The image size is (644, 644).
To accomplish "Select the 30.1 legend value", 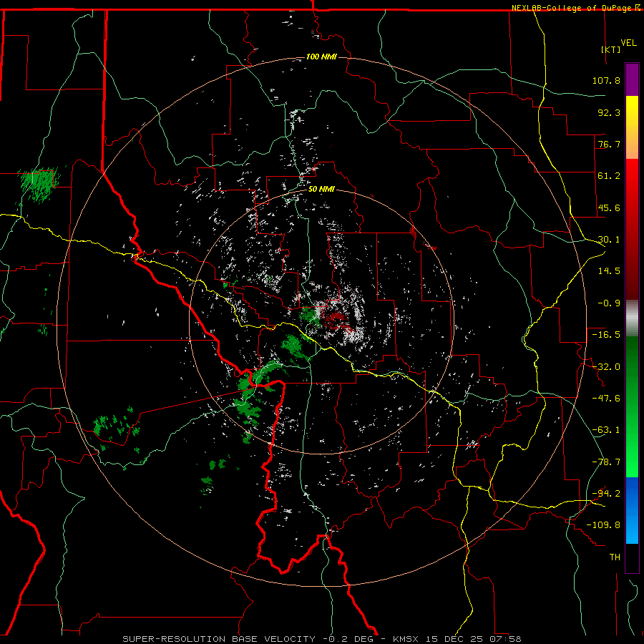I will pos(609,240).
